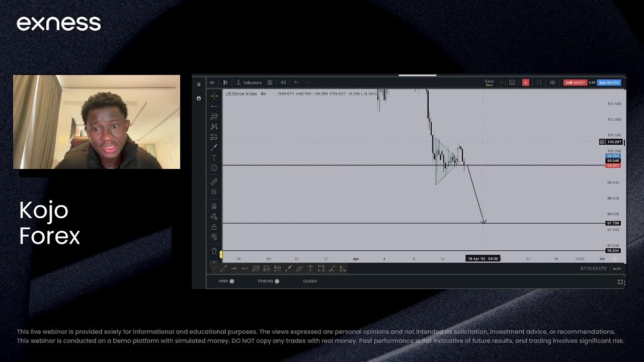Undo the last chart action

click(x=296, y=82)
